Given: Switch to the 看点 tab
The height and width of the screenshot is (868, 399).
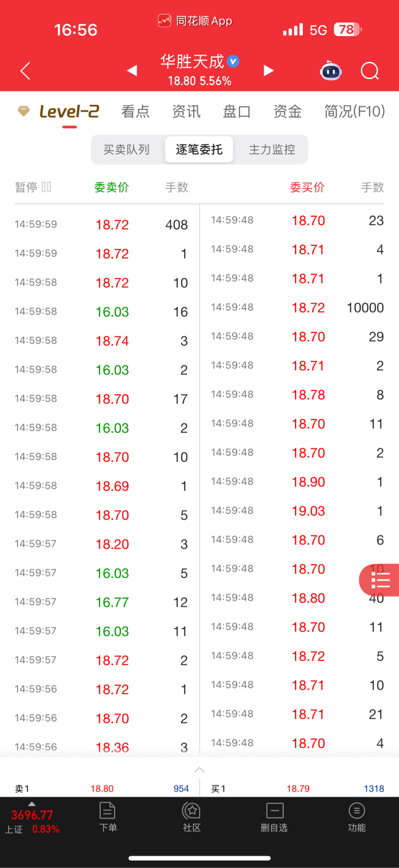Looking at the screenshot, I should [135, 111].
